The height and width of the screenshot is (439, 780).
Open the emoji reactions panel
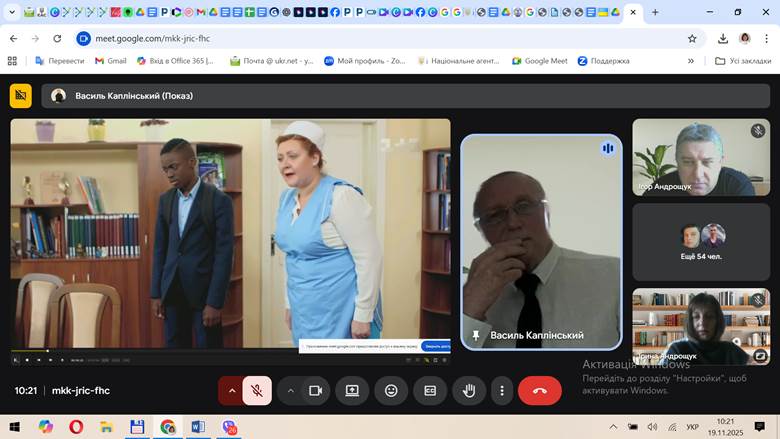tap(391, 391)
